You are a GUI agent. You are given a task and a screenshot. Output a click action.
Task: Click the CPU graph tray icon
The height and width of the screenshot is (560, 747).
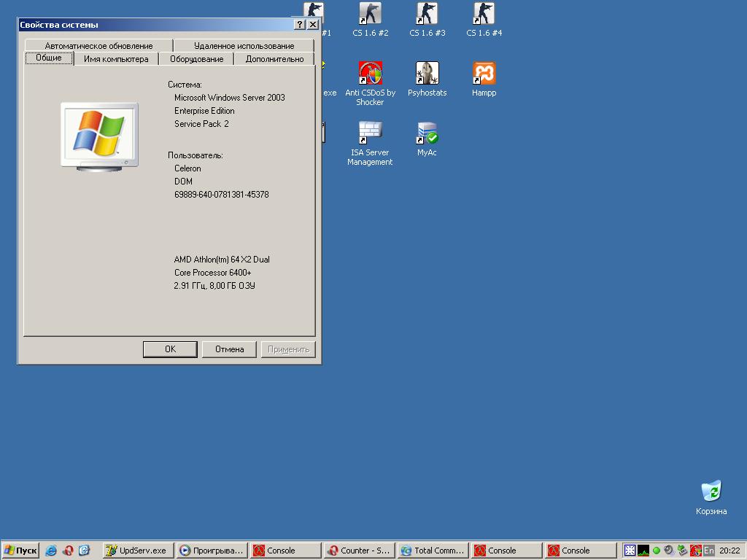pos(643,551)
